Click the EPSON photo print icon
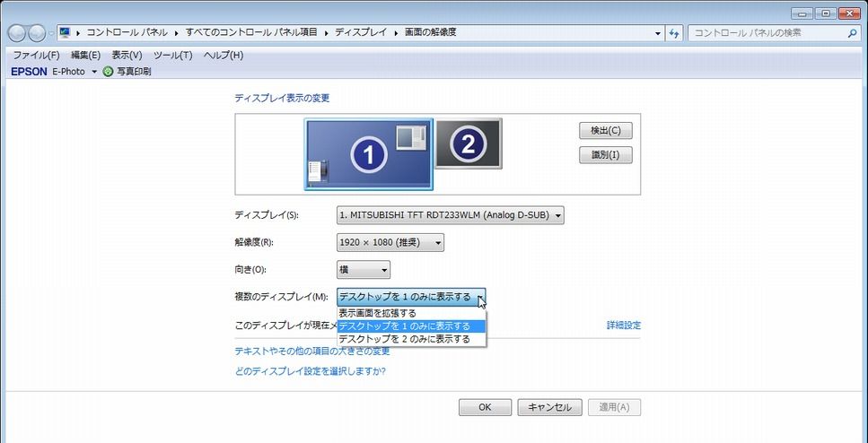This screenshot has width=868, height=443. 109,71
